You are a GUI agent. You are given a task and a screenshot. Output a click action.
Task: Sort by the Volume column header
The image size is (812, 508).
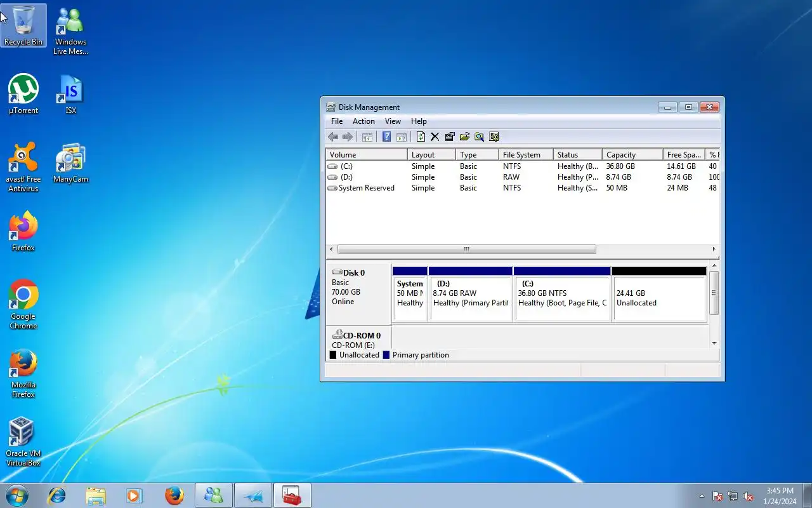[367, 155]
